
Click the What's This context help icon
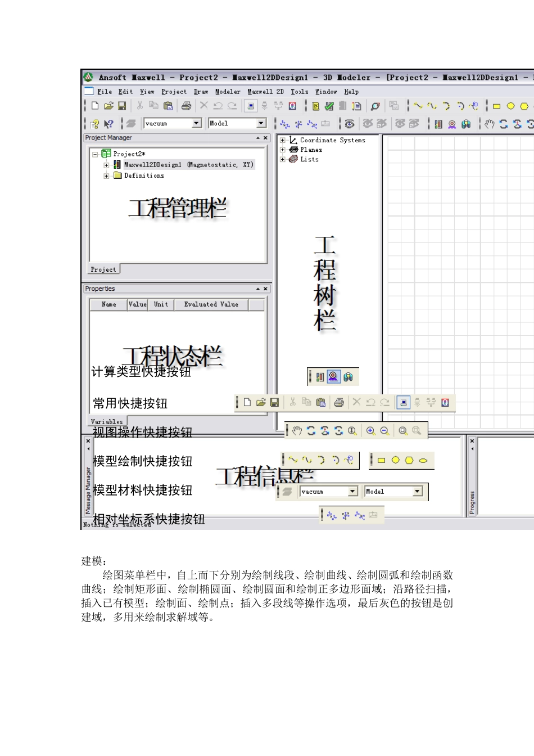click(x=108, y=124)
